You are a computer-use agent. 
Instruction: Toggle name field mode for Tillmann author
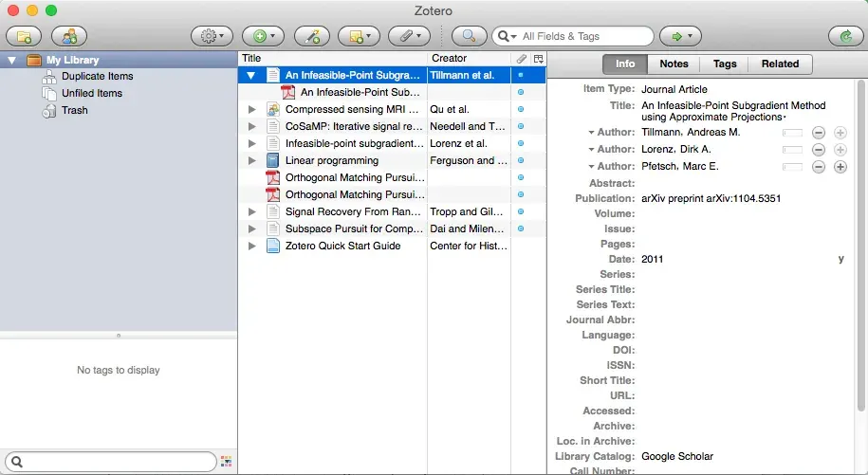coord(791,133)
